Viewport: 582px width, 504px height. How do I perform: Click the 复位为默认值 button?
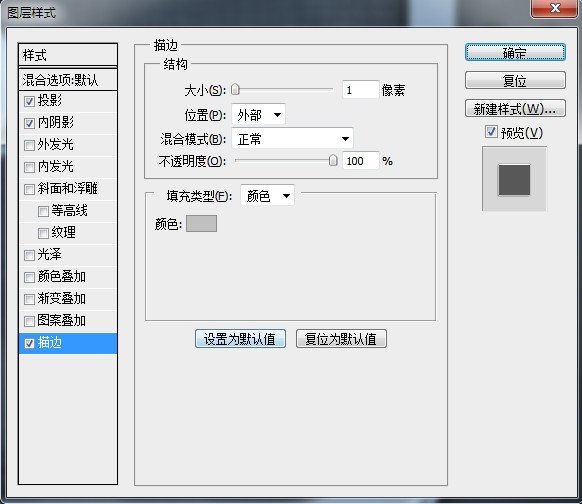pos(341,338)
